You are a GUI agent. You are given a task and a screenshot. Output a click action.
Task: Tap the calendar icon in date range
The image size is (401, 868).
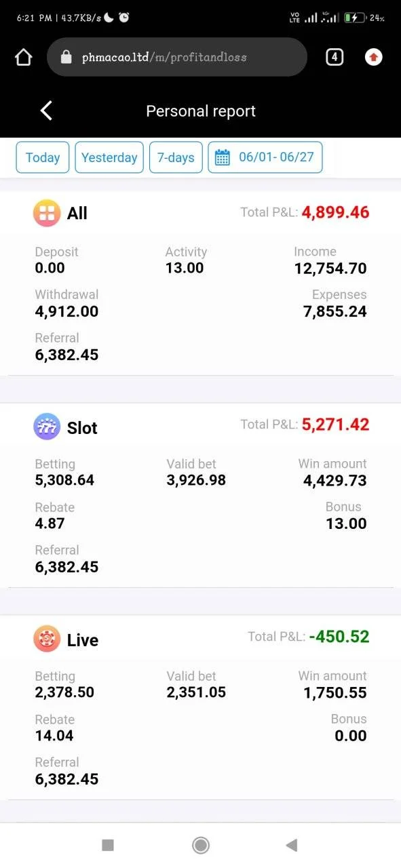click(223, 157)
